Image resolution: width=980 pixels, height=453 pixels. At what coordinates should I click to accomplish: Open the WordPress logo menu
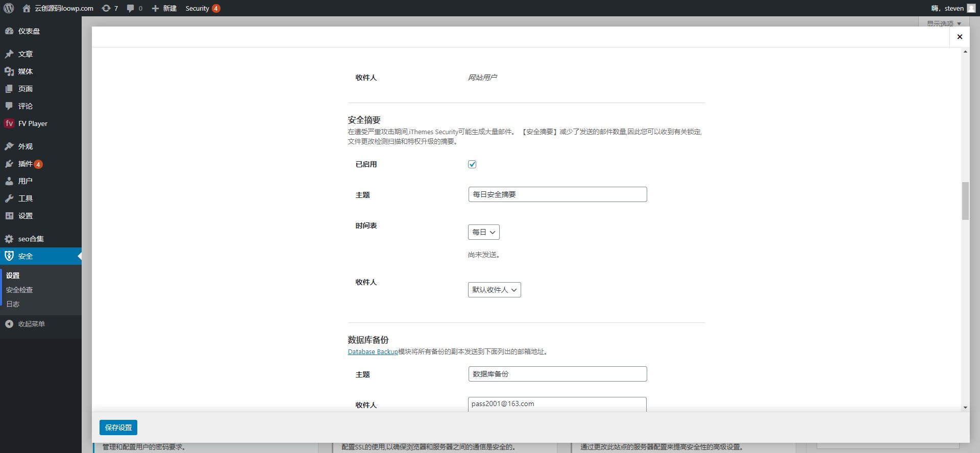9,8
